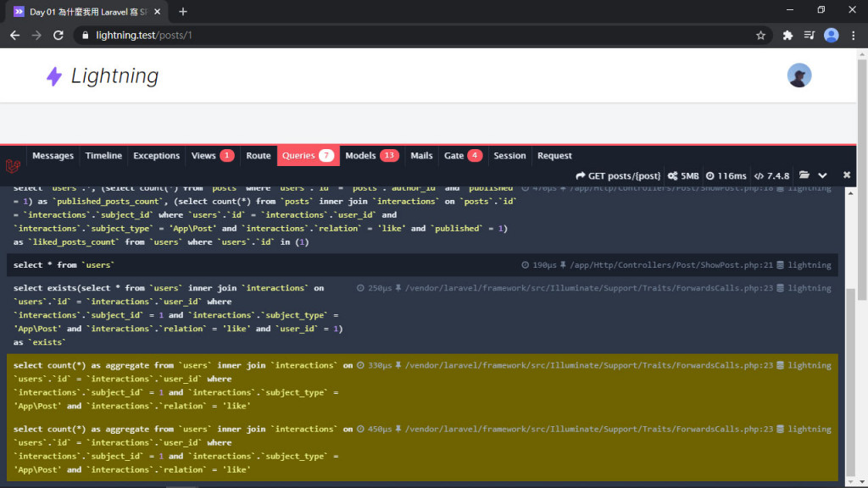Reload the current page
Image resolution: width=868 pixels, height=488 pixels.
click(x=58, y=36)
